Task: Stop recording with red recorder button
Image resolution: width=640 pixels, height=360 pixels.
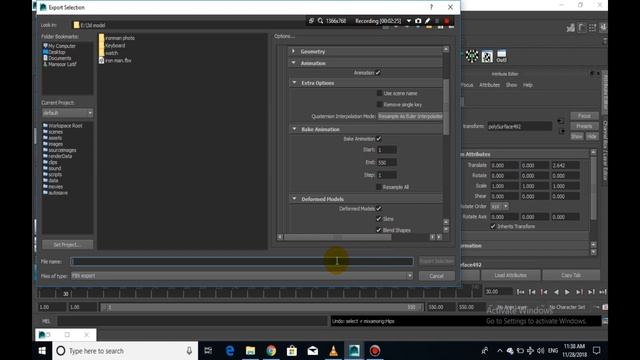Action: pos(447,21)
